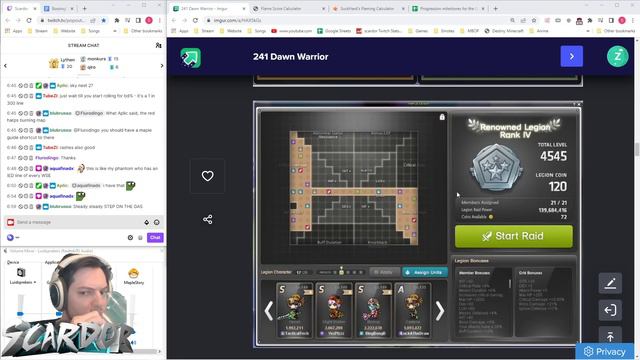Image resolution: width=640 pixels, height=360 pixels.
Task: Reload the Twitch popout chat page
Action: pyautogui.click(x=29, y=20)
